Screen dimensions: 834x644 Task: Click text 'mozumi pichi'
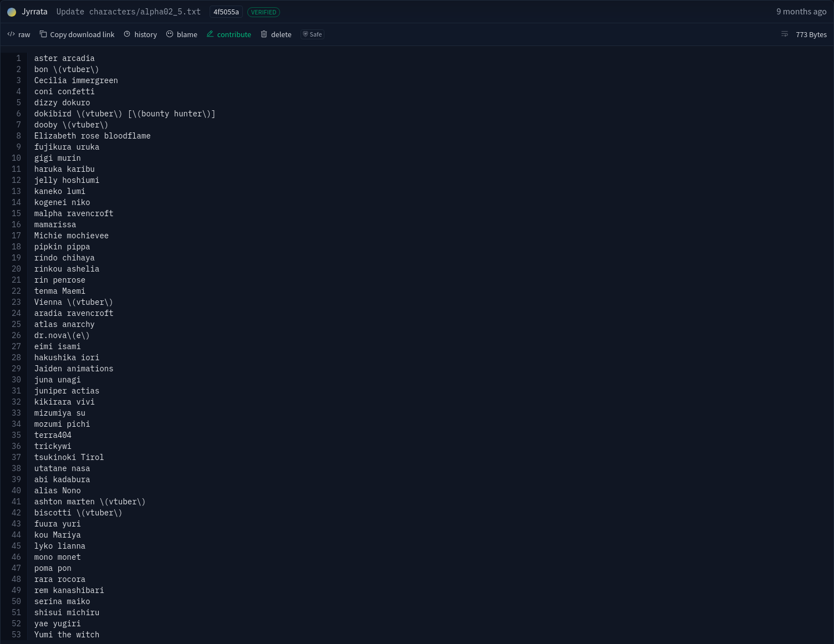[62, 424]
